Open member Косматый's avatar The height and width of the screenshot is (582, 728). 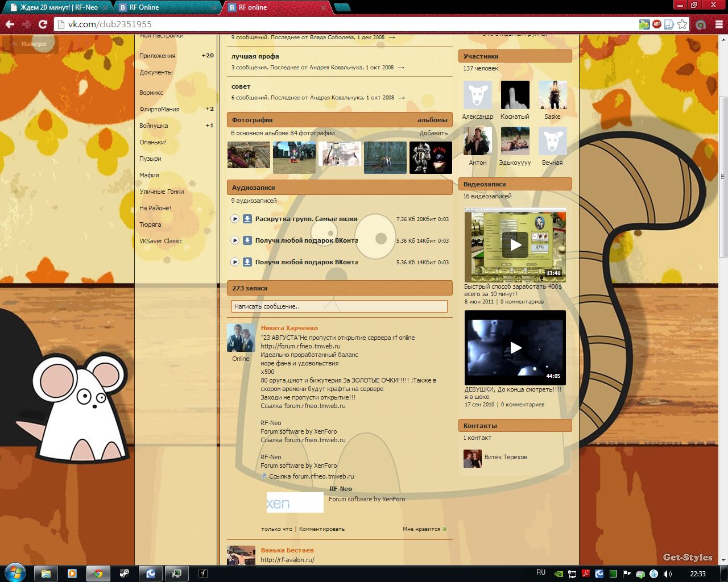(515, 94)
